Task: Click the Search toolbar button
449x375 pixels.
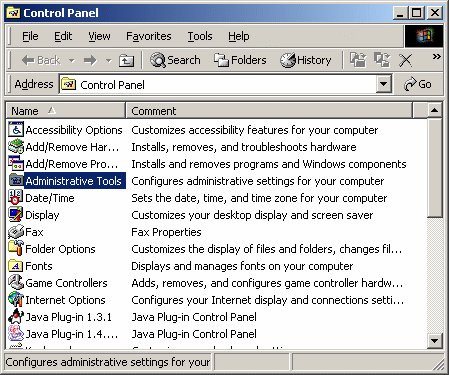Action: tap(175, 60)
